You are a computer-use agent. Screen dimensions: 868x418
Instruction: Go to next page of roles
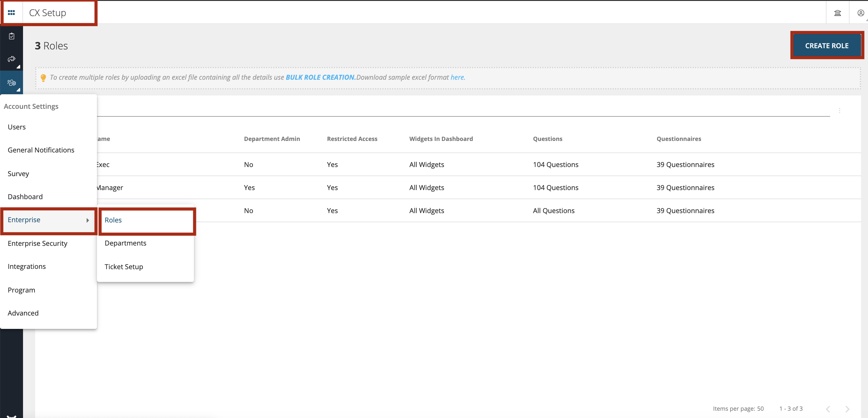[847, 409]
